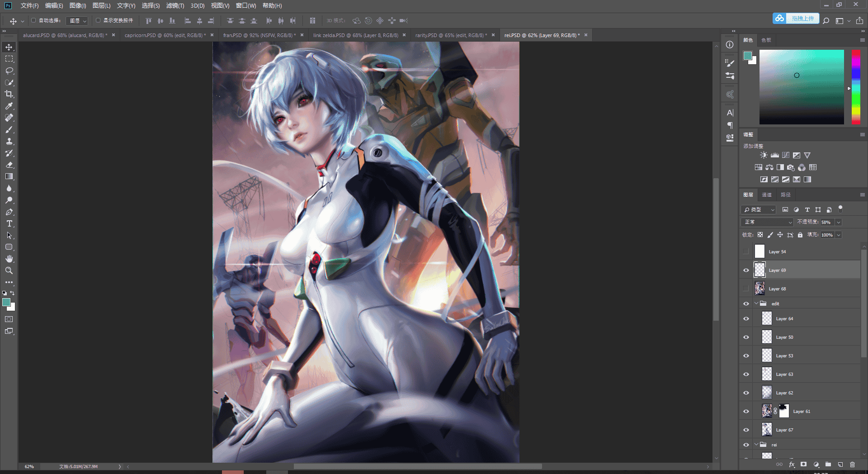Add a layer mask icon
Image resolution: width=868 pixels, height=474 pixels.
tap(803, 465)
